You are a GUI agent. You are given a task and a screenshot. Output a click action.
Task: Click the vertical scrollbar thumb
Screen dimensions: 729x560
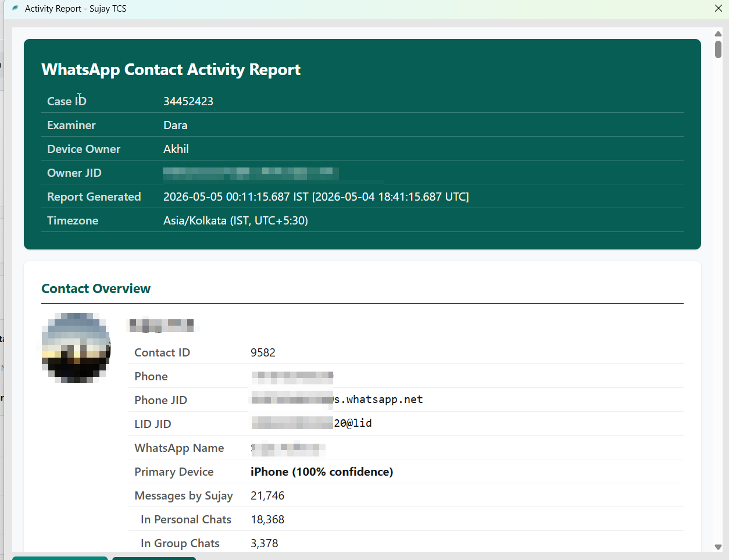point(718,49)
